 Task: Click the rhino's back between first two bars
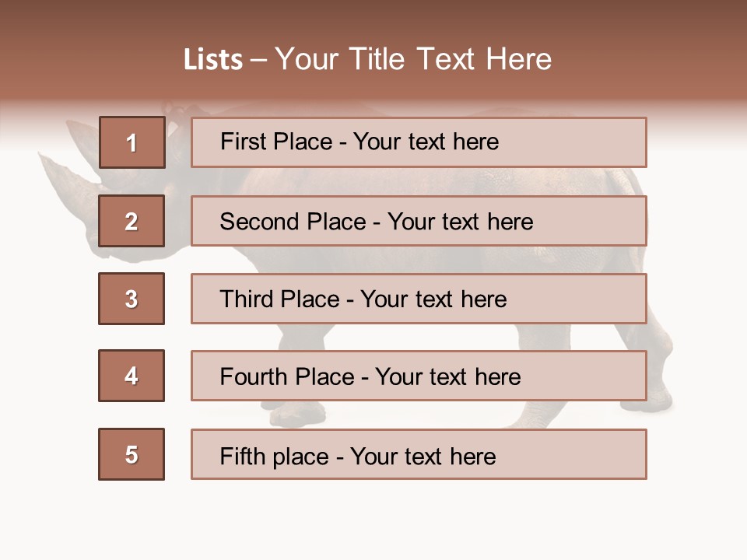pyautogui.click(x=467, y=181)
